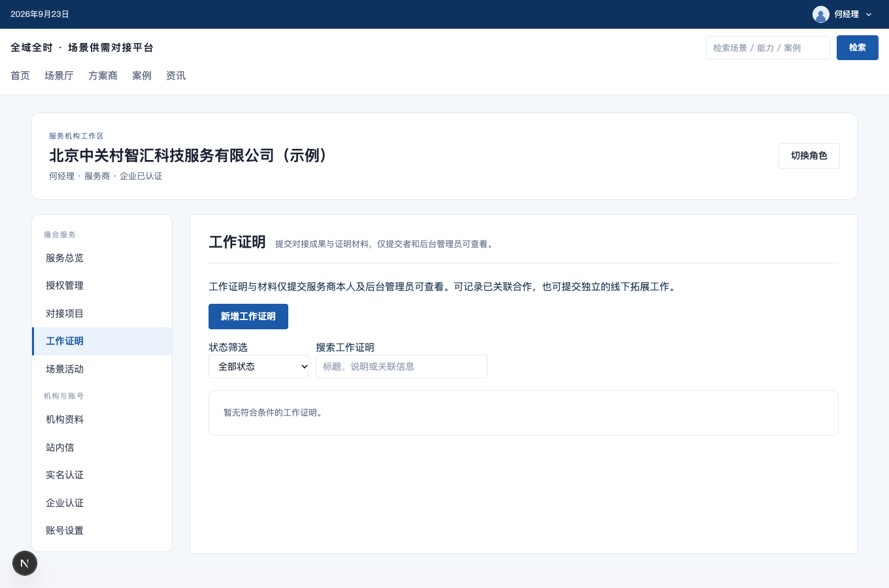The width and height of the screenshot is (889, 588).
Task: Open 机构资料 in the sidebar
Action: tap(102, 419)
